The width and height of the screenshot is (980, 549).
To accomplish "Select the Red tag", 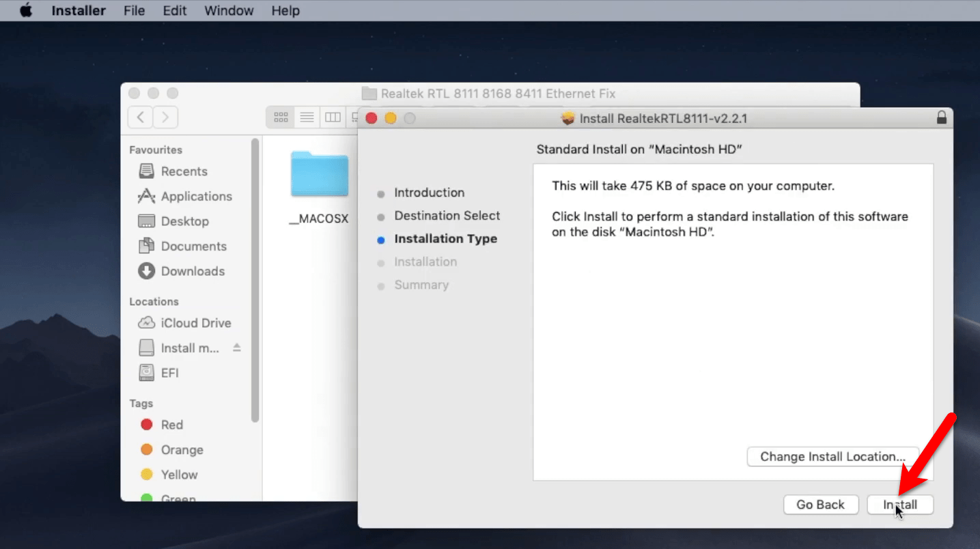I will tap(162, 425).
